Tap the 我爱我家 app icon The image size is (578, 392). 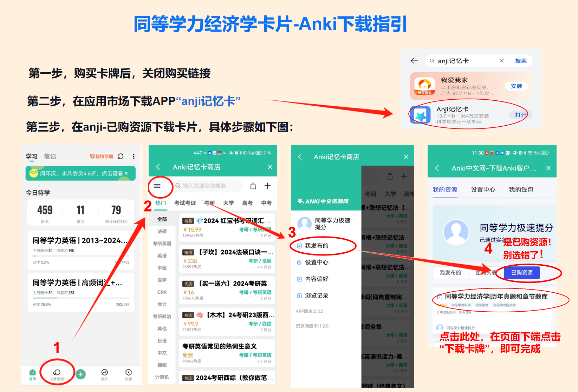tap(425, 86)
